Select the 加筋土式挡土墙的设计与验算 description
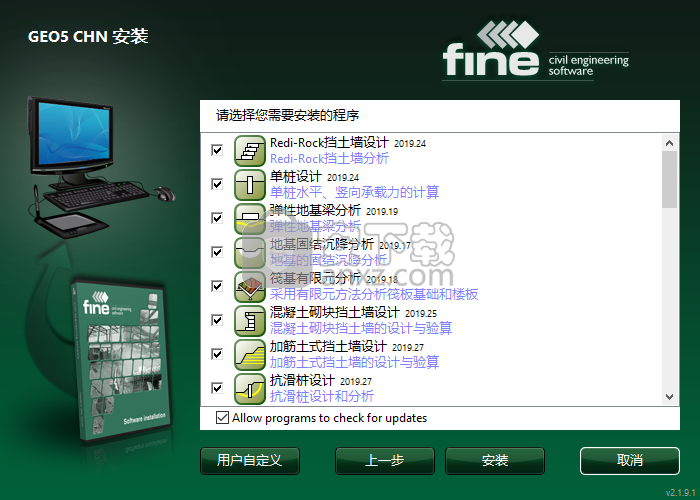The image size is (700, 500). [x=354, y=362]
